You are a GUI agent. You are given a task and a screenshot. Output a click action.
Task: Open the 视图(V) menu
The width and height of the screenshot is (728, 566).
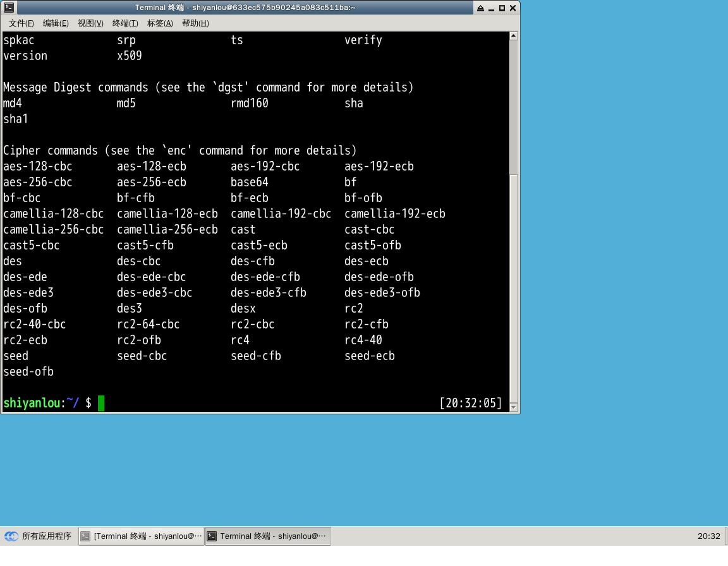pos(90,23)
